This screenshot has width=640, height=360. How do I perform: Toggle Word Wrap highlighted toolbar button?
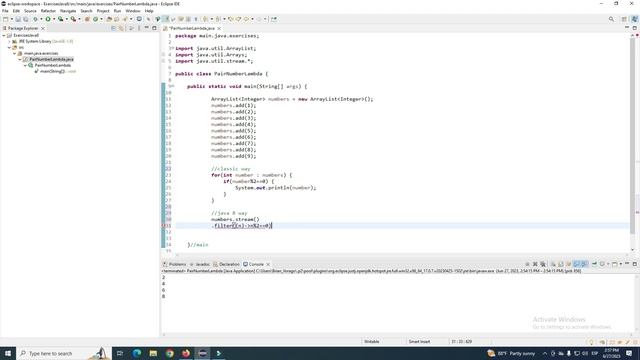(x=166, y=19)
